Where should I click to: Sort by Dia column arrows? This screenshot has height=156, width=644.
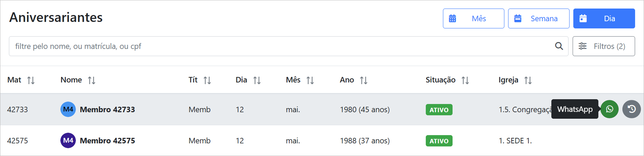257,80
